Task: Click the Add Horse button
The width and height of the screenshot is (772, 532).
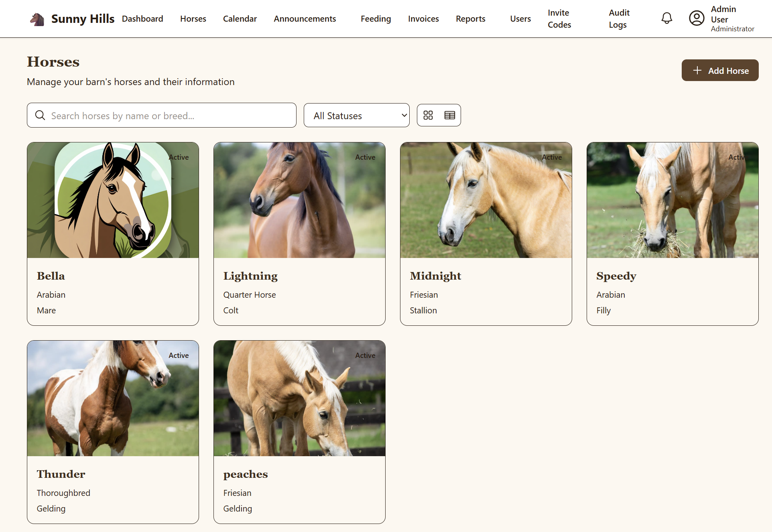Action: point(720,70)
